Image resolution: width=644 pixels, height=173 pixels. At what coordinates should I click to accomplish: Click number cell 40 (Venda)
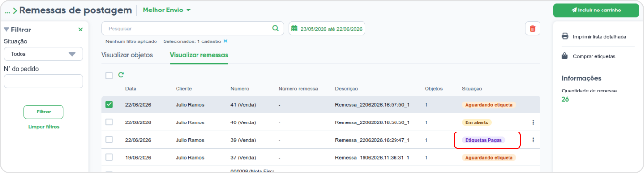244,122
